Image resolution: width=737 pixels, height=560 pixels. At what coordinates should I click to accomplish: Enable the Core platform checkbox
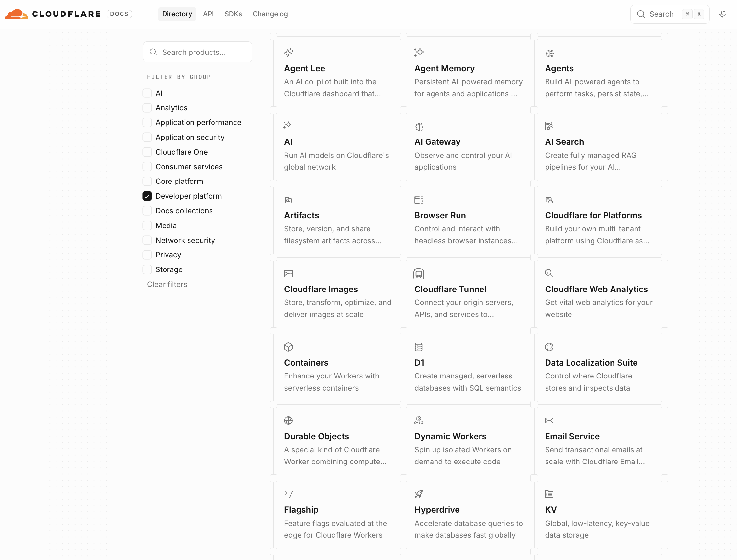(x=147, y=181)
